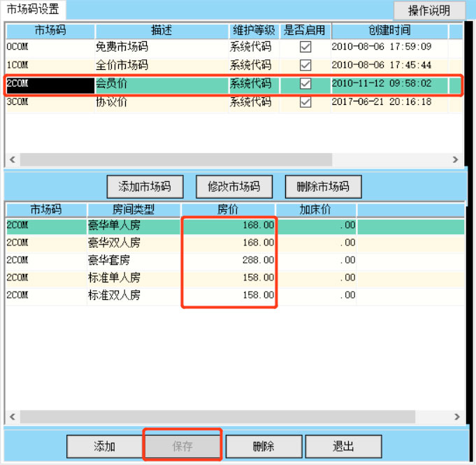Click 描述 column header
Viewport: 476px width, 465px height.
click(161, 30)
